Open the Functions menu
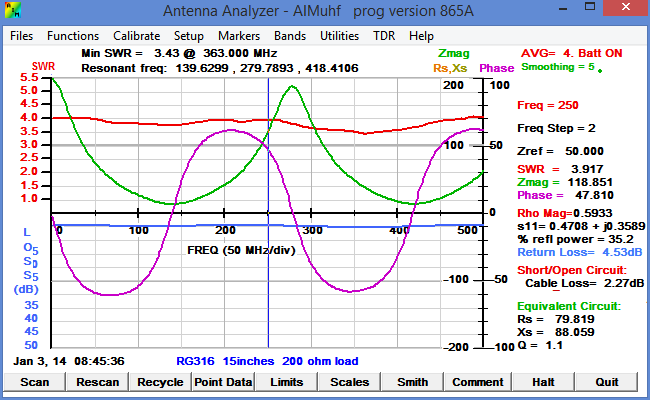 [x=73, y=35]
